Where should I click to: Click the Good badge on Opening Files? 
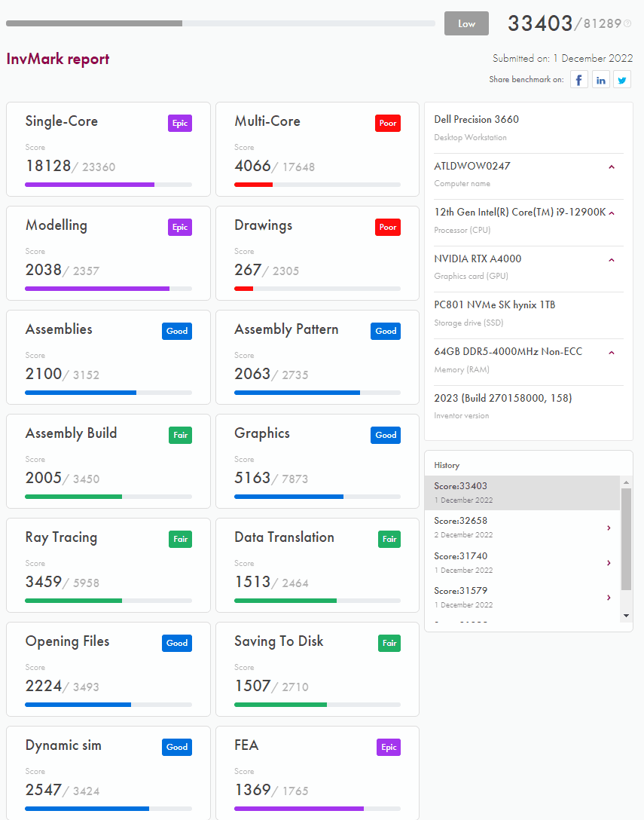tap(177, 643)
